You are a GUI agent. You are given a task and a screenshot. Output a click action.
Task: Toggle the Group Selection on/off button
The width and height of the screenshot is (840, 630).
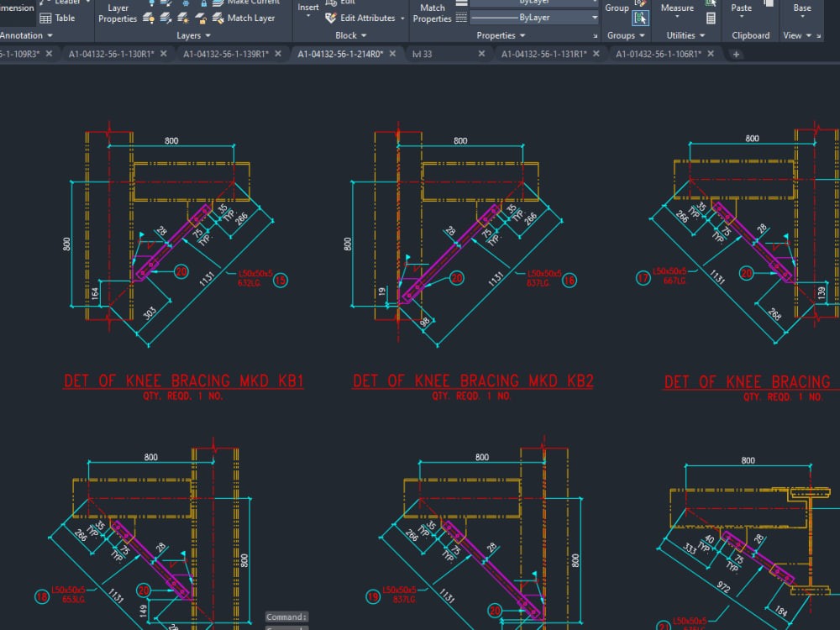tap(641, 18)
